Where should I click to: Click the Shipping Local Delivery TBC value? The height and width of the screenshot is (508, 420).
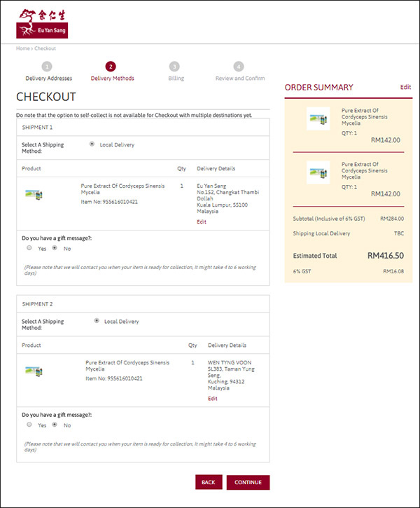pos(399,233)
